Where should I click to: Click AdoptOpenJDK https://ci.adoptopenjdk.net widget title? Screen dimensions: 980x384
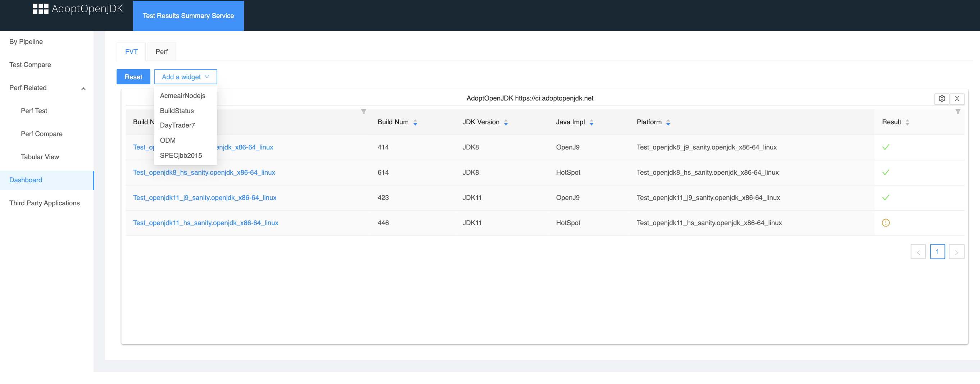point(530,98)
